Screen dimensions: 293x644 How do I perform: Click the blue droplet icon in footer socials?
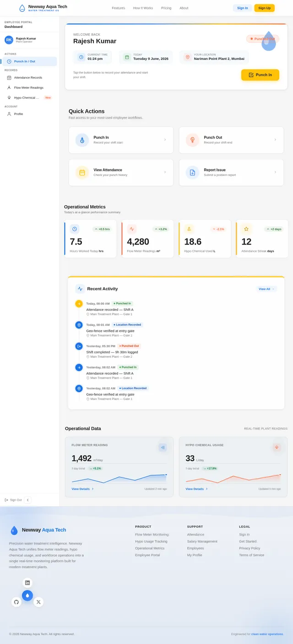click(x=27, y=596)
